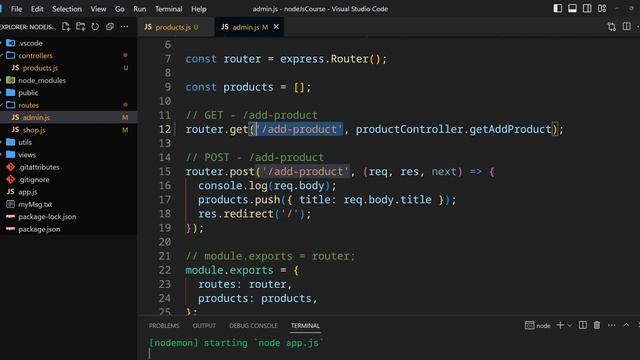Open terminal launch profile dropdown arrow
Screen dimensions: 640x360
coord(570,325)
